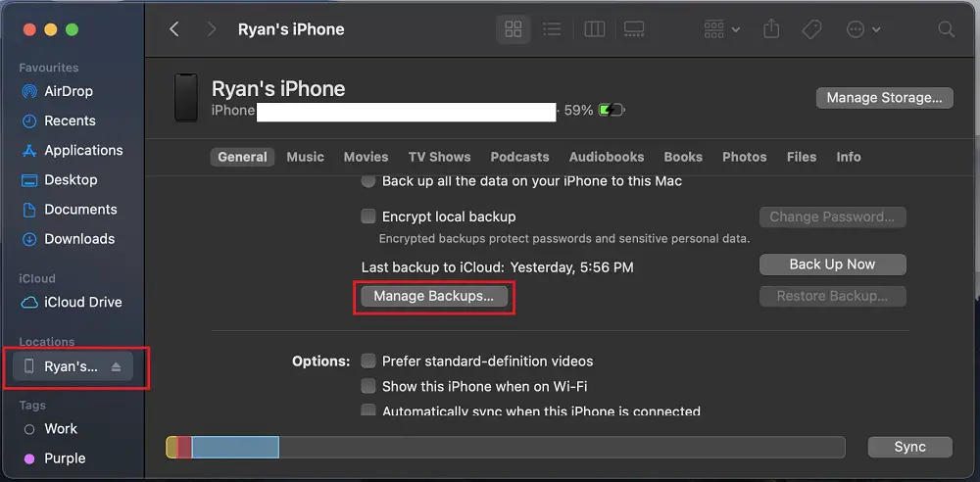Click the 59% battery percentage text
Image resolution: width=980 pixels, height=482 pixels.
click(578, 111)
